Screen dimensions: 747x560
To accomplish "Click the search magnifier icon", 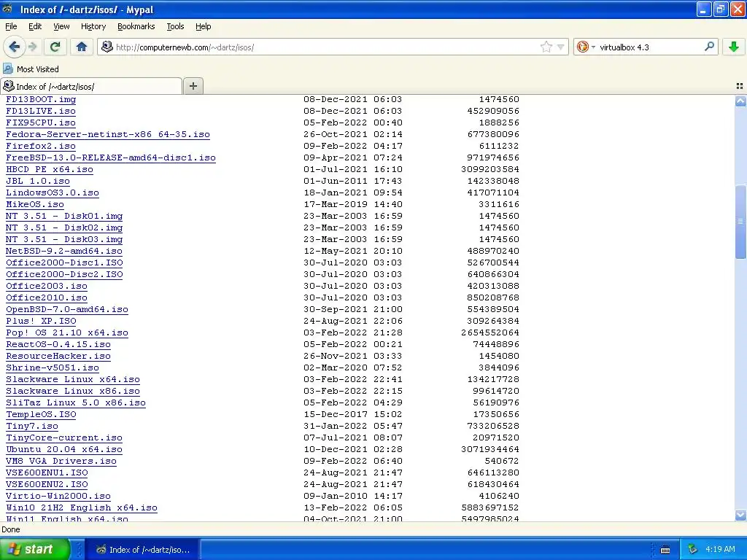I will [709, 46].
